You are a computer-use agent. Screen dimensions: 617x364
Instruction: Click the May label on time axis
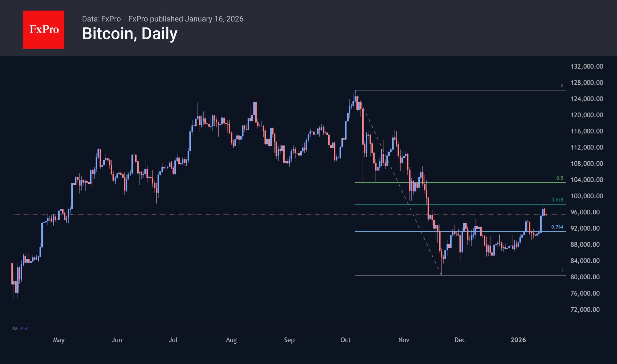pos(59,340)
